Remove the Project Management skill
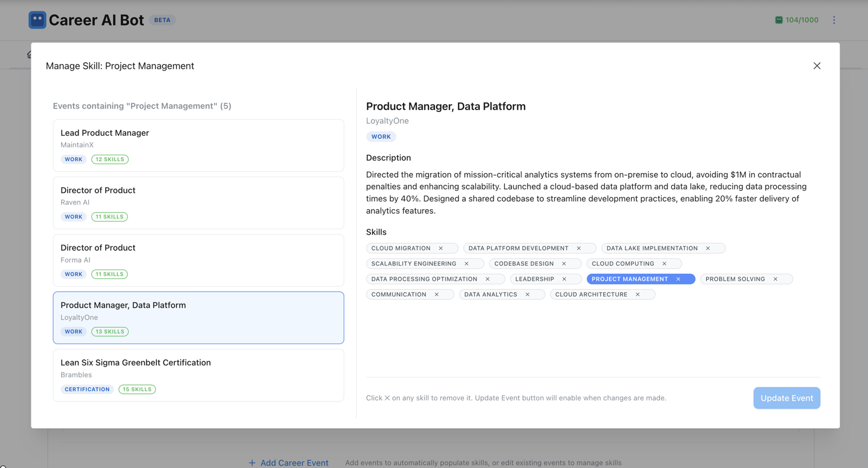This screenshot has width=868, height=468. pos(678,279)
